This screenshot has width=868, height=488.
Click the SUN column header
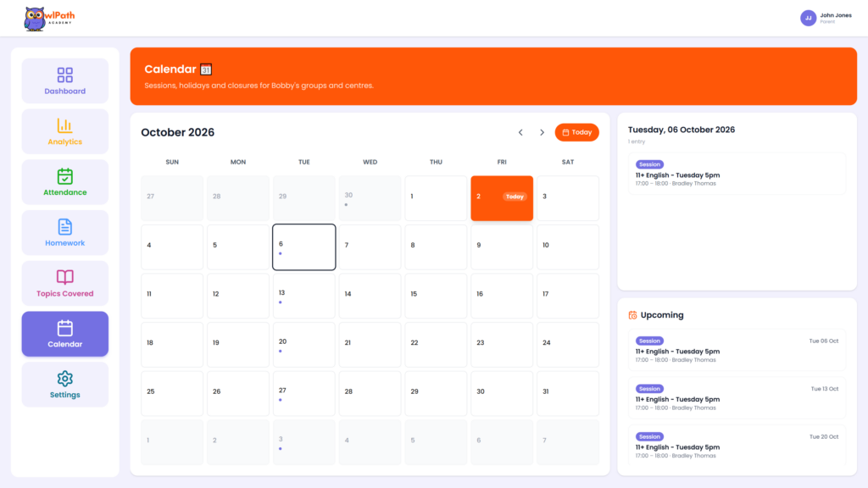[x=172, y=162]
